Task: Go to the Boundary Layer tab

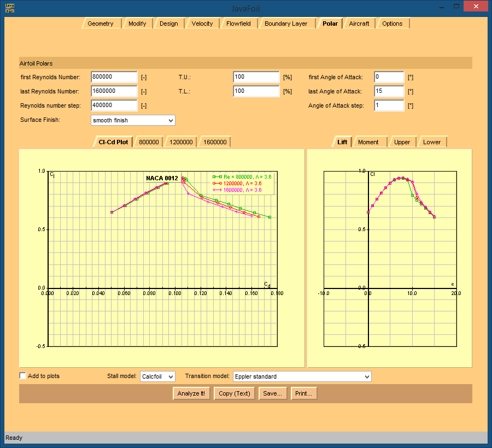Action: [x=286, y=23]
